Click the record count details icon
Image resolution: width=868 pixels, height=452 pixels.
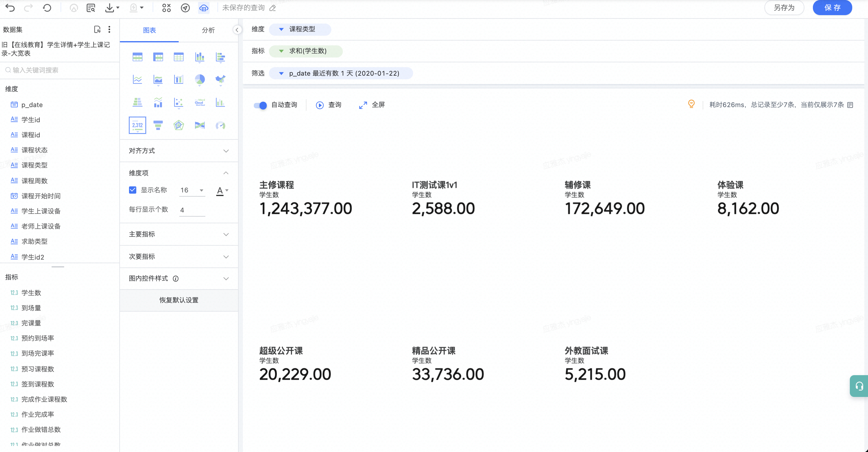tap(850, 105)
